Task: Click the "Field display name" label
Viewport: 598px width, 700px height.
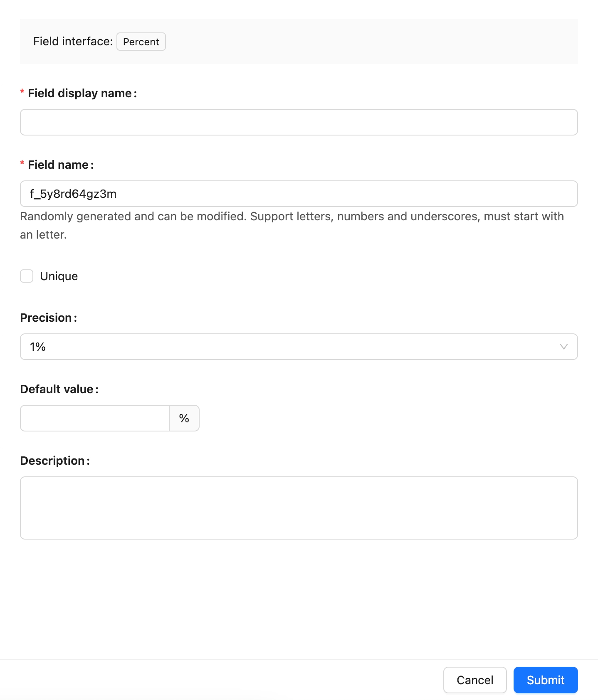Action: point(80,93)
